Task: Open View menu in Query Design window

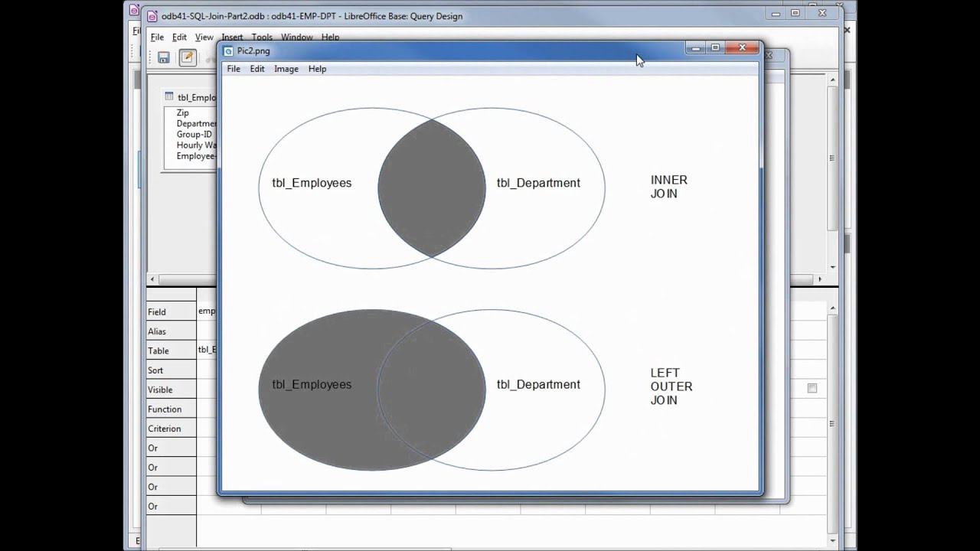Action: (x=204, y=37)
